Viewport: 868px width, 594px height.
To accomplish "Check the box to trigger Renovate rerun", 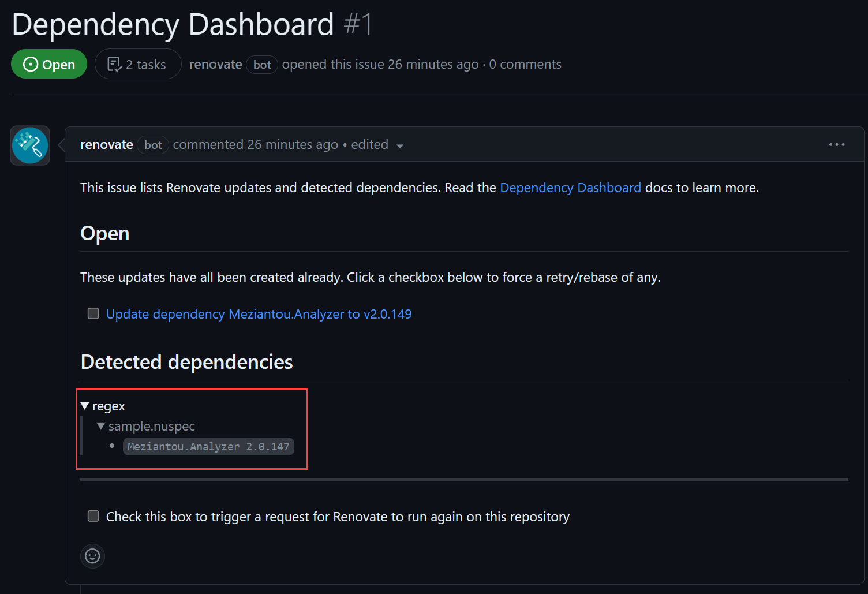I will click(x=93, y=516).
